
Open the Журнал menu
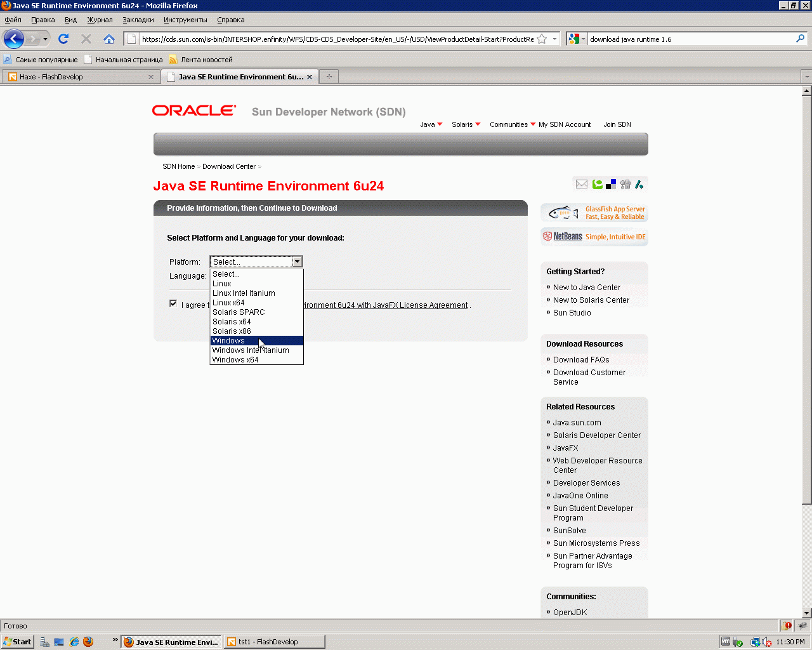click(100, 20)
